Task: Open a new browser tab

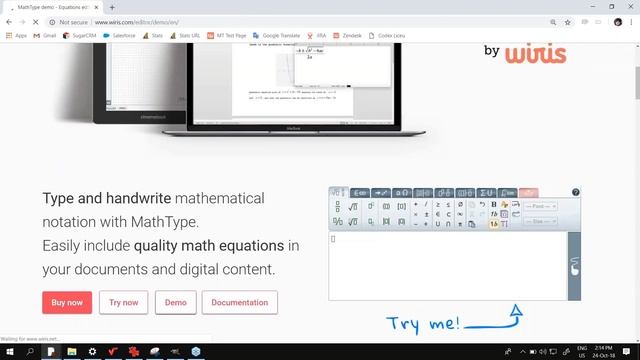Action: click(112, 7)
